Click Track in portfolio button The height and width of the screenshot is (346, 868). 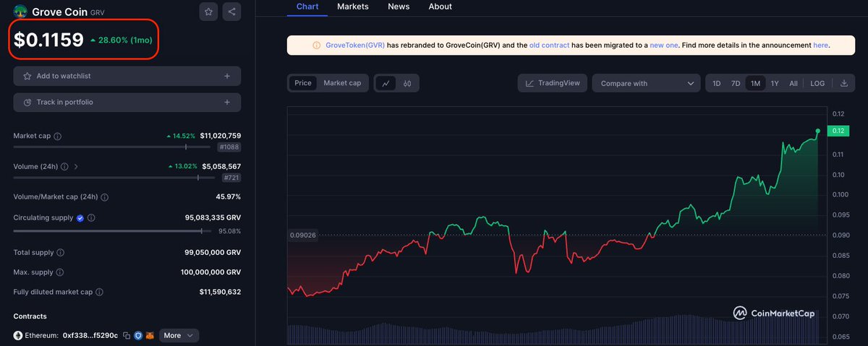tap(127, 103)
